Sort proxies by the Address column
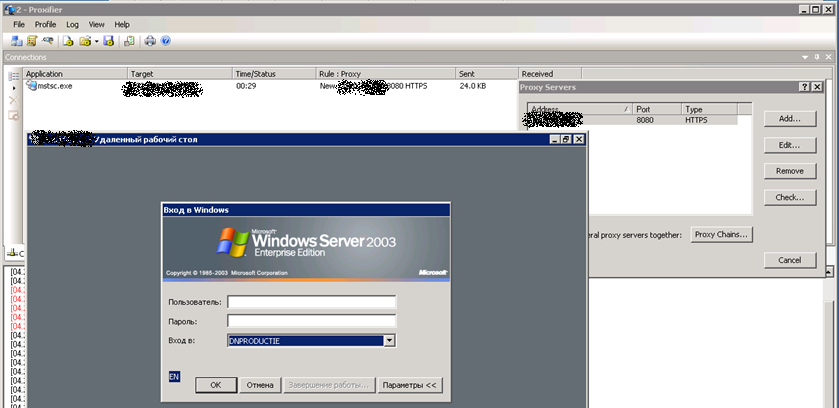Screen dimensions: 839x408 click(580, 109)
